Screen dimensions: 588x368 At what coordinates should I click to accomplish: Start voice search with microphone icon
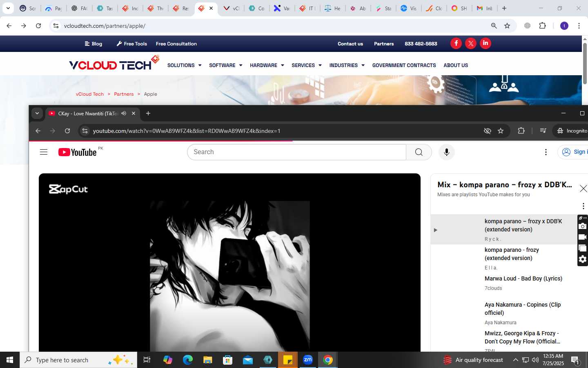pos(447,152)
